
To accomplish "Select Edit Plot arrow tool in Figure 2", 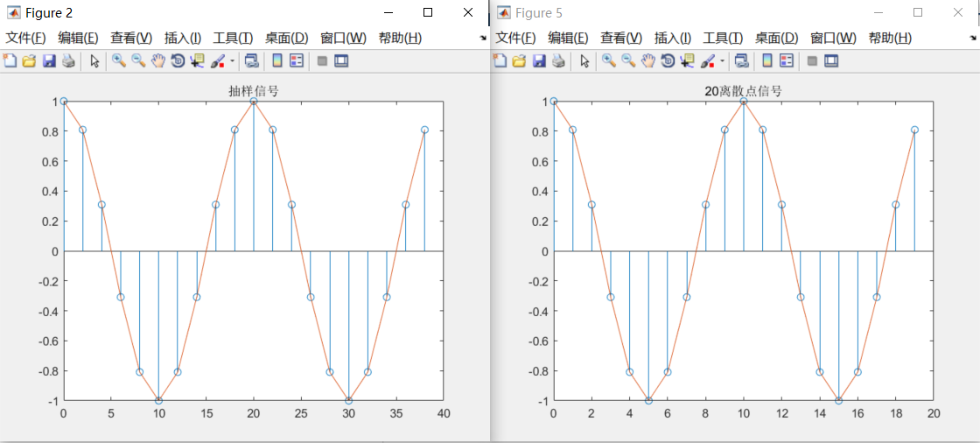I will (94, 60).
